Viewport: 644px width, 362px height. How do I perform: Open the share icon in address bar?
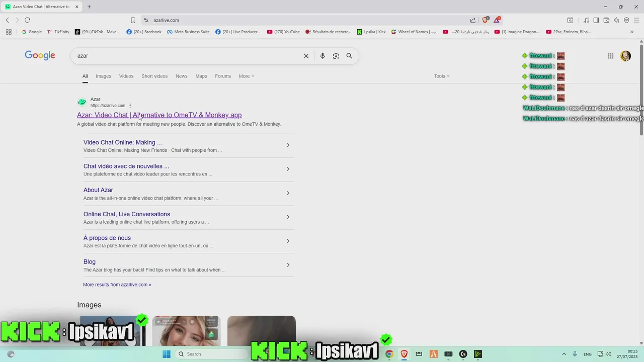tap(473, 20)
